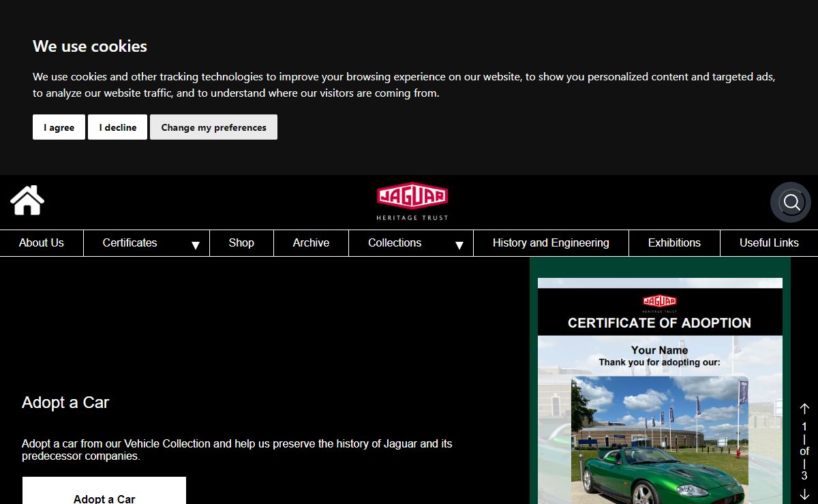Go to next slide with down arrow
Image resolution: width=818 pixels, height=504 pixels.
coord(804,495)
